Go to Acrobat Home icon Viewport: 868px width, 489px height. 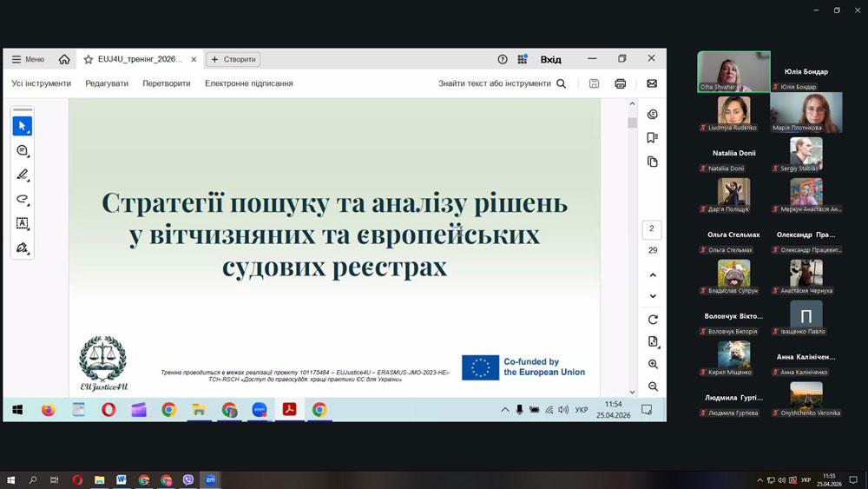coord(64,59)
